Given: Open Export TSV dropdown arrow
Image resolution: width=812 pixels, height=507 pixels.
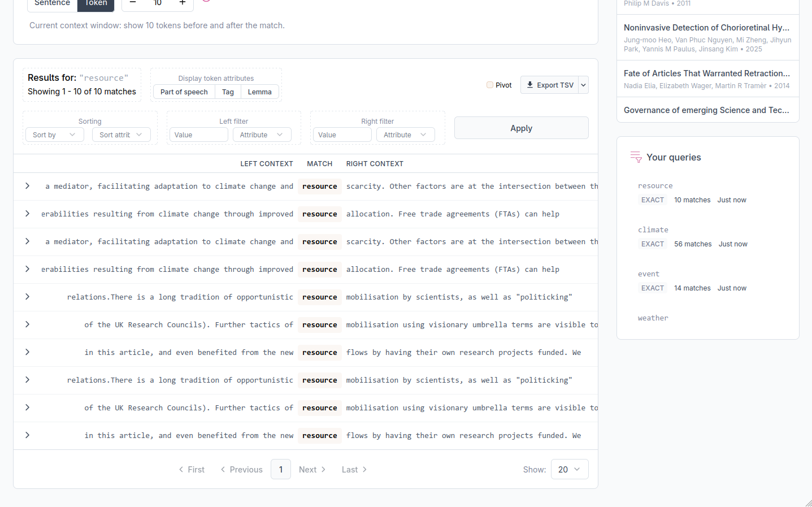Looking at the screenshot, I should [584, 85].
